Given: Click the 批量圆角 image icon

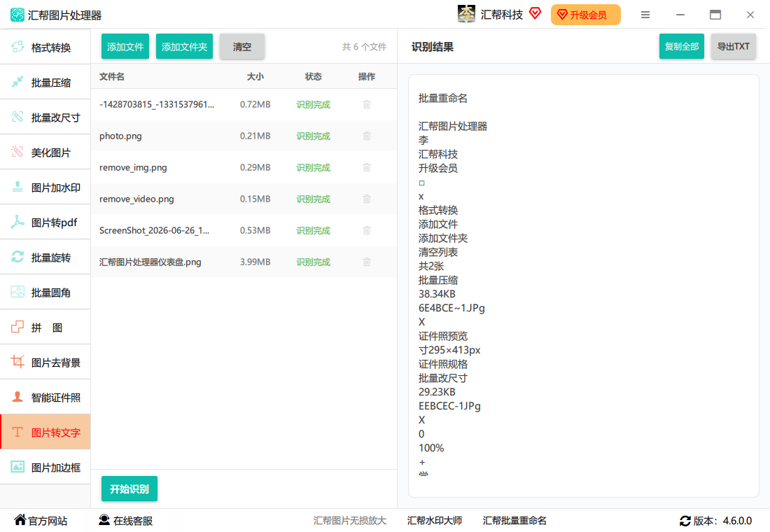Looking at the screenshot, I should pos(17,292).
